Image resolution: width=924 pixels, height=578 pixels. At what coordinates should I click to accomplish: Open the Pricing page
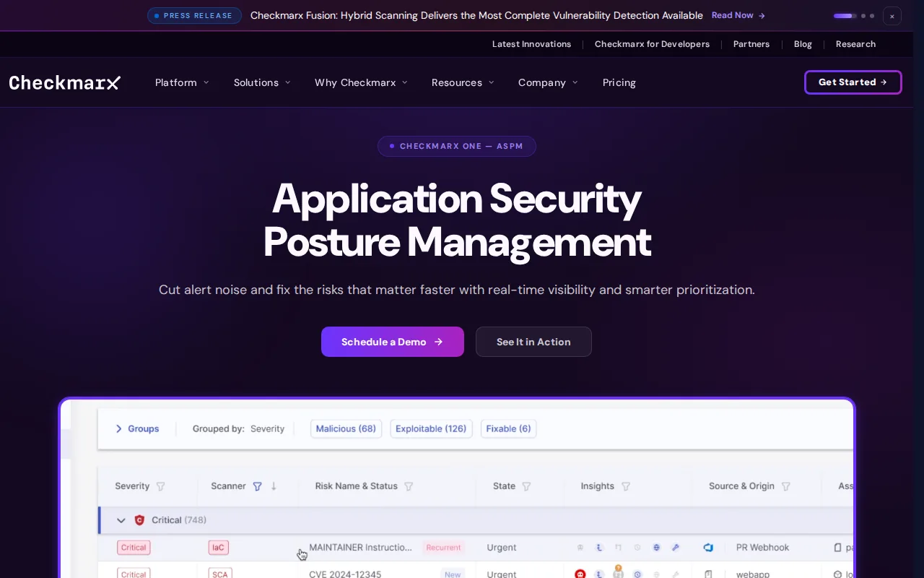click(x=619, y=82)
